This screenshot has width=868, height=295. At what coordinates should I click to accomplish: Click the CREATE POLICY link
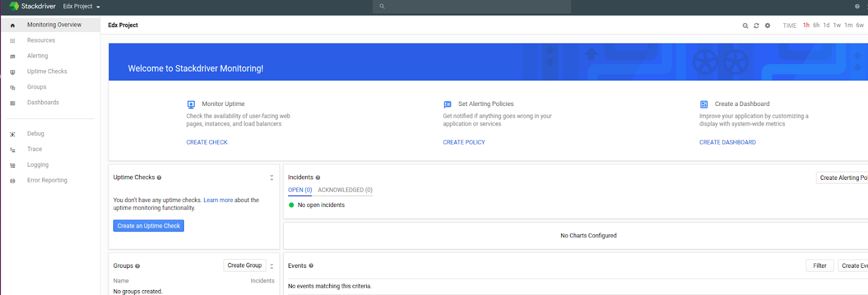click(464, 142)
